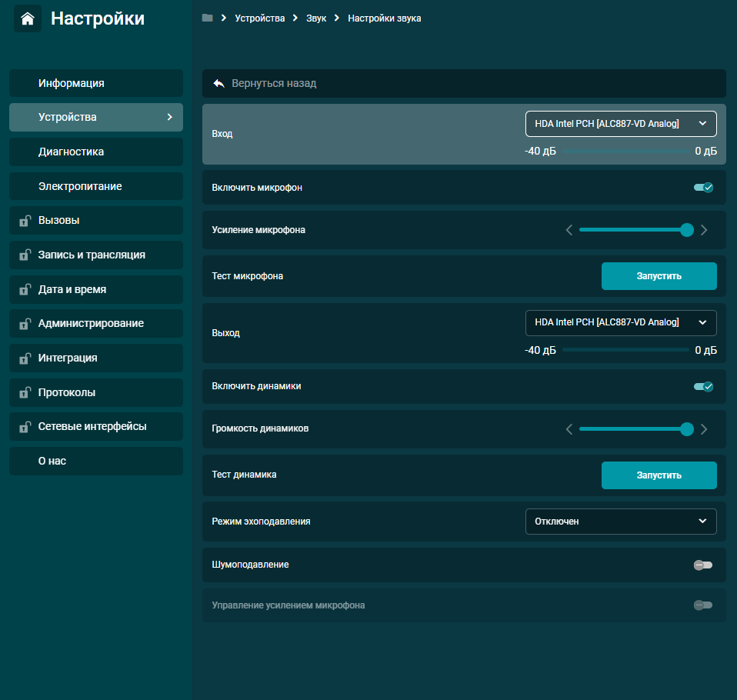Viewport: 737px width, 700px height.
Task: Click the folder icon in the breadcrumb
Action: pos(207,18)
